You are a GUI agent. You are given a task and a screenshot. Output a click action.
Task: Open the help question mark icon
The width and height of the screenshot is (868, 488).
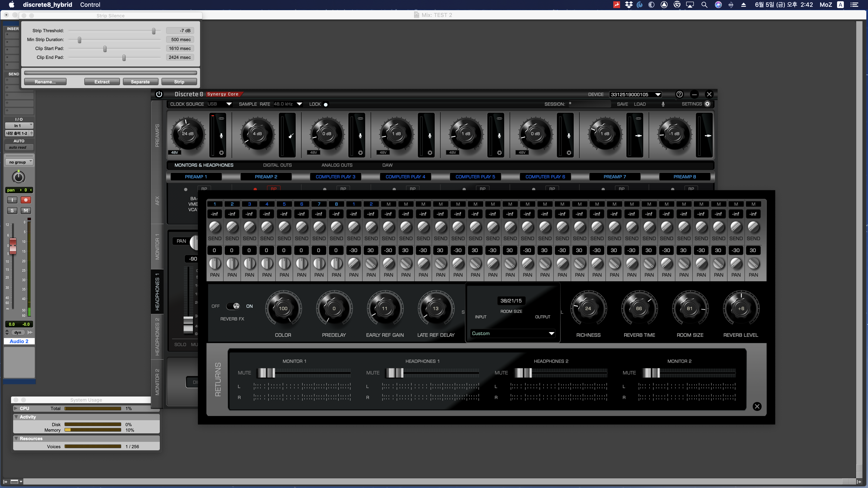pos(679,94)
